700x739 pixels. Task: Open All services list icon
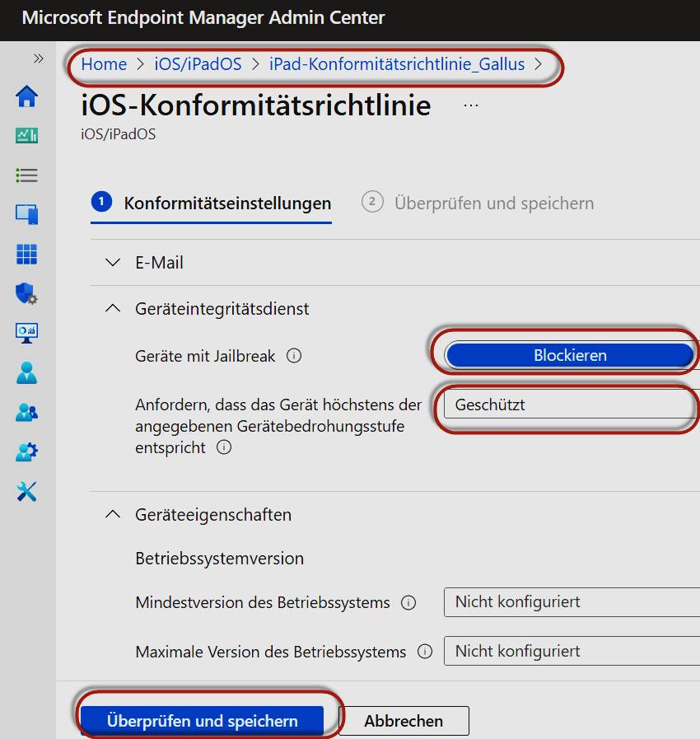pyautogui.click(x=27, y=175)
